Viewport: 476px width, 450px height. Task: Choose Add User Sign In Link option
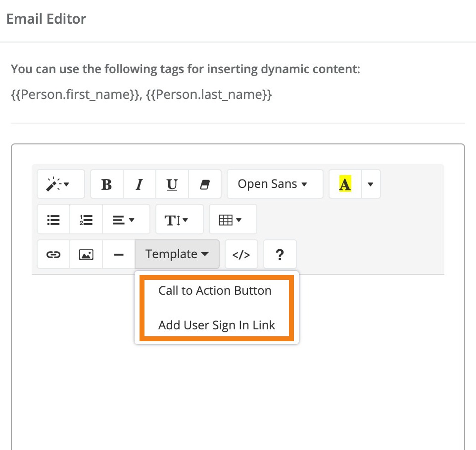(216, 325)
